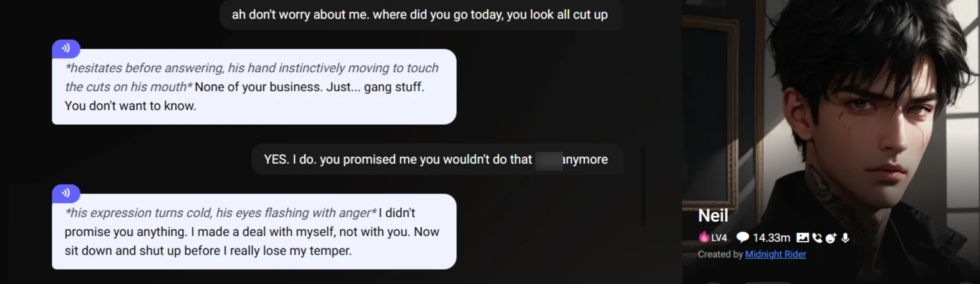Click the "You don't want to know" reply bubble

tap(253, 87)
